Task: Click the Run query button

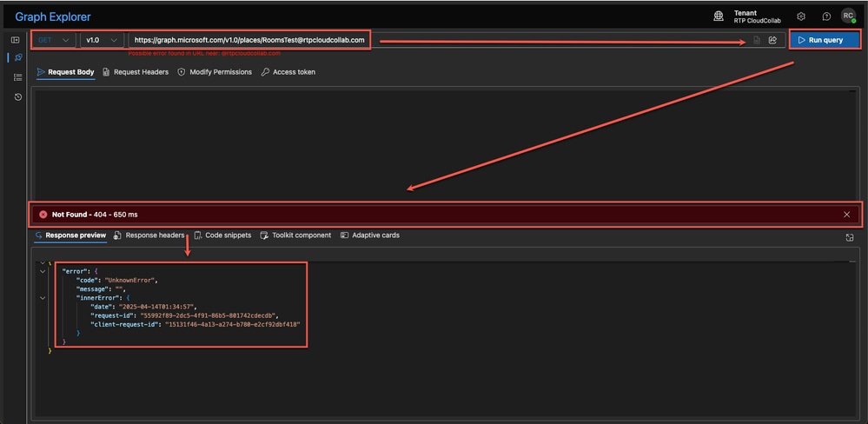Action: tap(825, 41)
